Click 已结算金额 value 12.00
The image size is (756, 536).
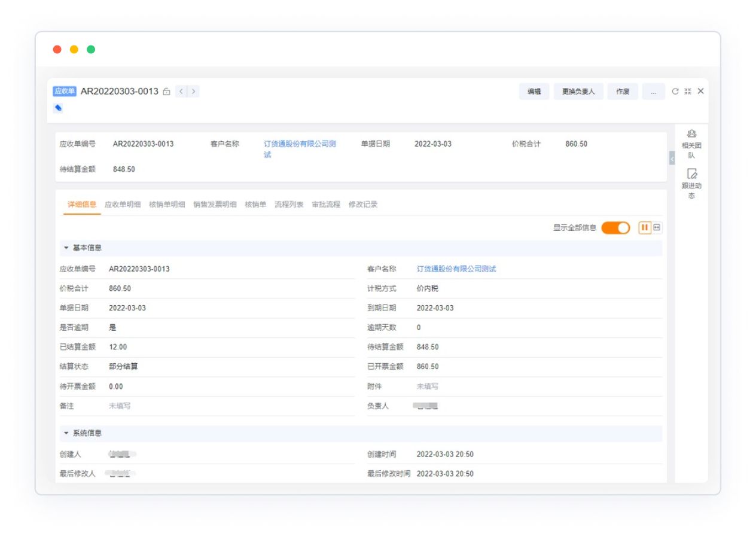click(118, 347)
